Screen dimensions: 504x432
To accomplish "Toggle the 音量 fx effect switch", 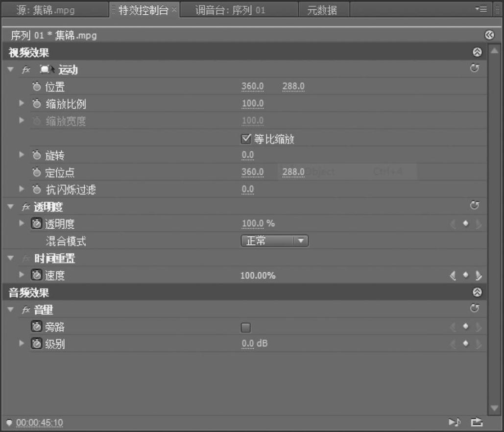I will point(25,310).
